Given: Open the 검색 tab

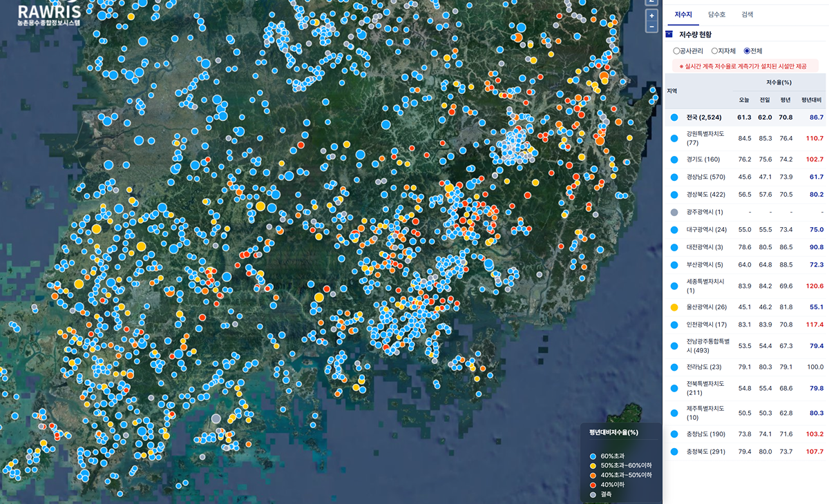Looking at the screenshot, I should click(x=747, y=14).
